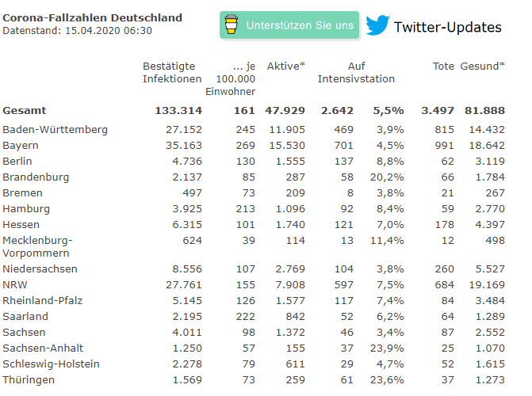Click the je 100.000 Einwohner column header
This screenshot has height=396, width=532.
[x=231, y=78]
